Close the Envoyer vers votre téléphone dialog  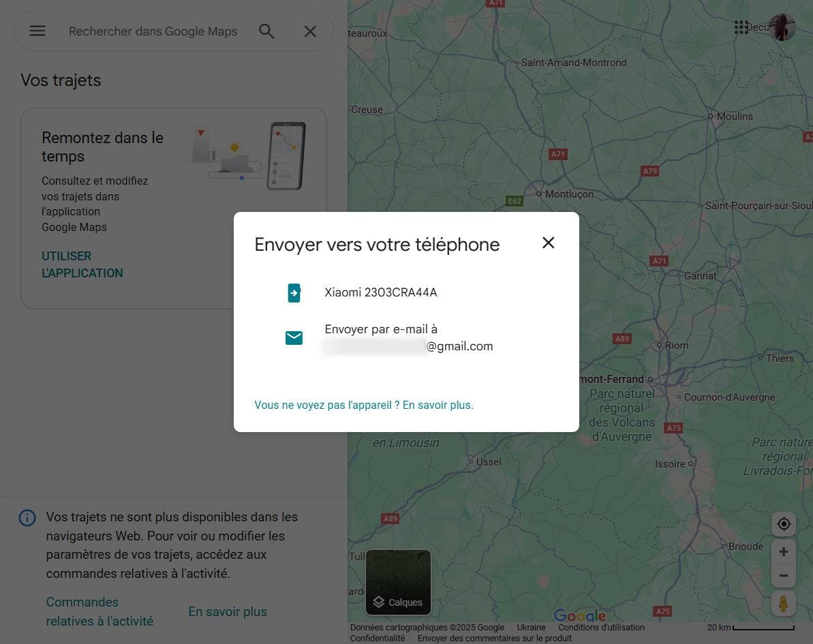tap(548, 243)
